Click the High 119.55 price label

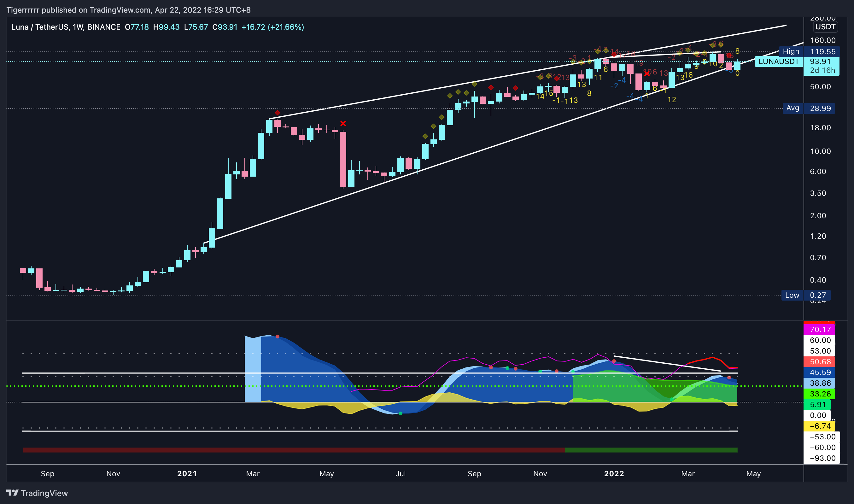click(x=809, y=52)
